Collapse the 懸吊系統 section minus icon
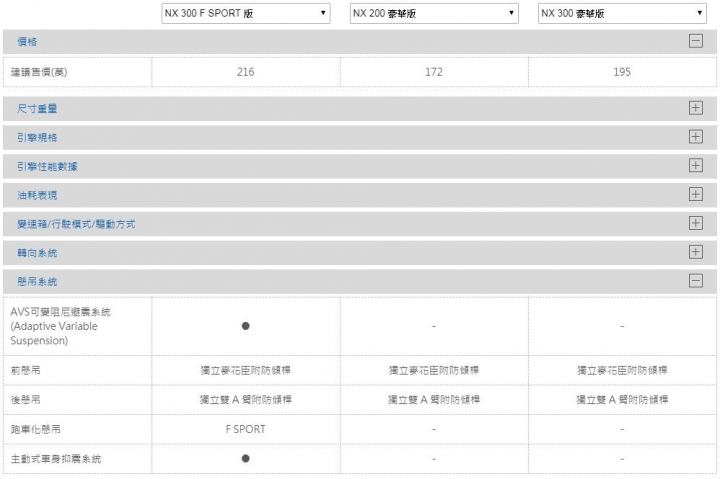The width and height of the screenshot is (720, 479). [x=696, y=281]
